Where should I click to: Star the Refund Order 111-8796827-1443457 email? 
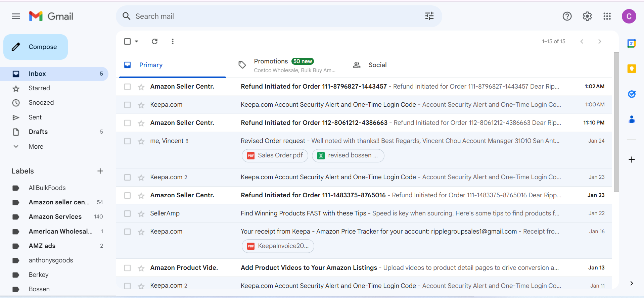click(x=141, y=87)
